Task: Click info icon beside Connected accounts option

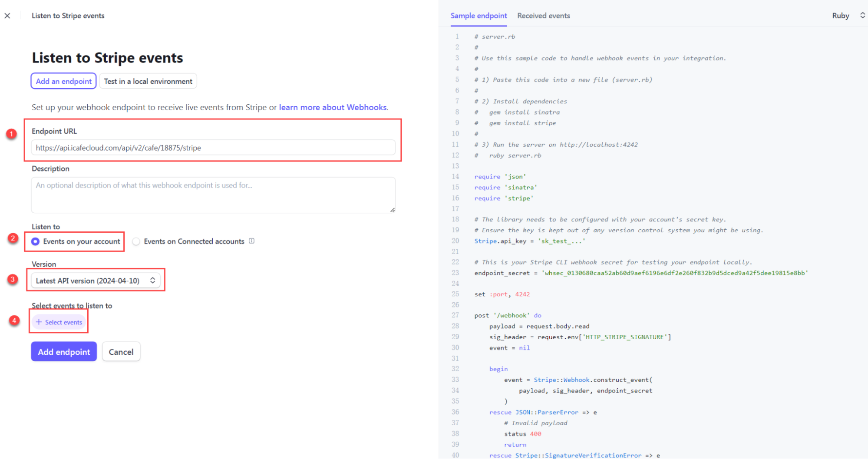Action: (x=251, y=241)
